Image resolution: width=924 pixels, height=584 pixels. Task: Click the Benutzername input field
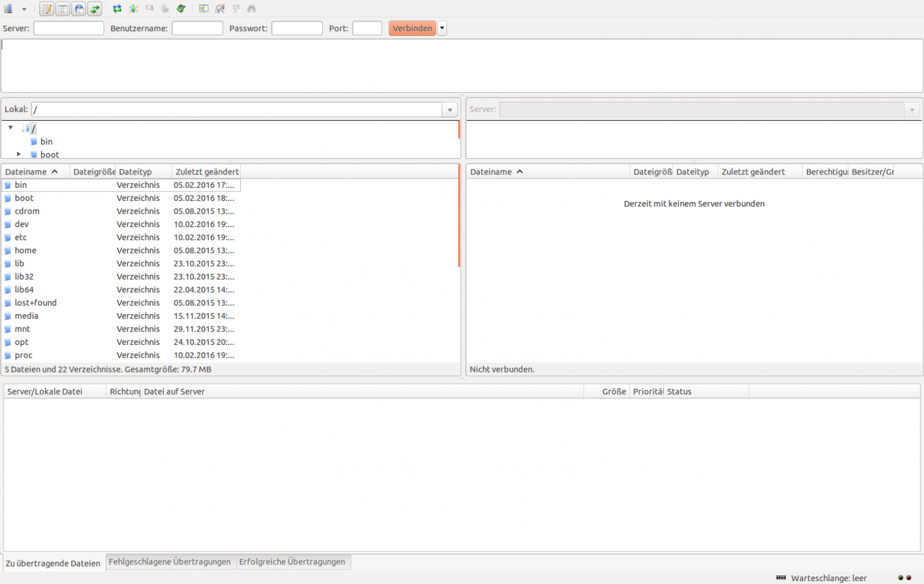pyautogui.click(x=197, y=28)
